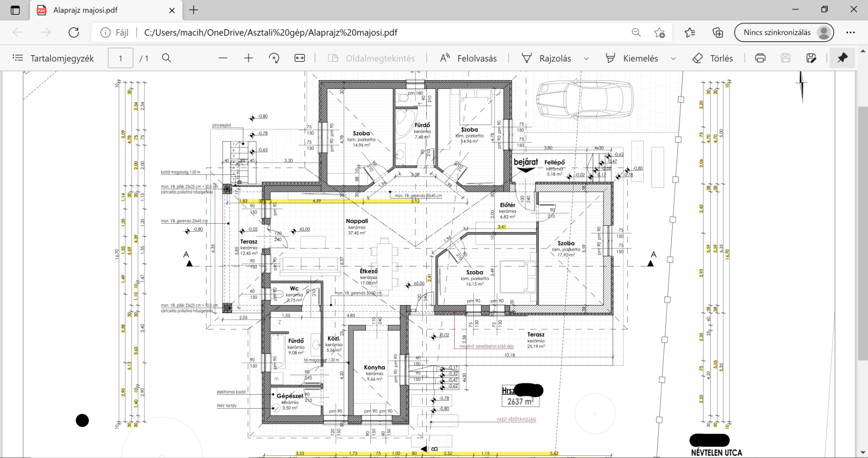Rotate the PDF page
This screenshot has width=868, height=458.
[x=274, y=58]
